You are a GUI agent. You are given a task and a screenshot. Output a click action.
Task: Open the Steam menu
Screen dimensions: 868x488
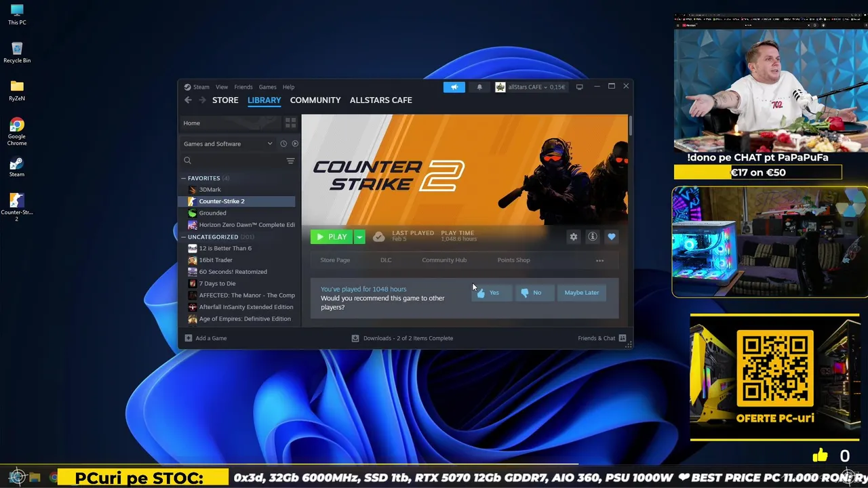click(x=201, y=87)
